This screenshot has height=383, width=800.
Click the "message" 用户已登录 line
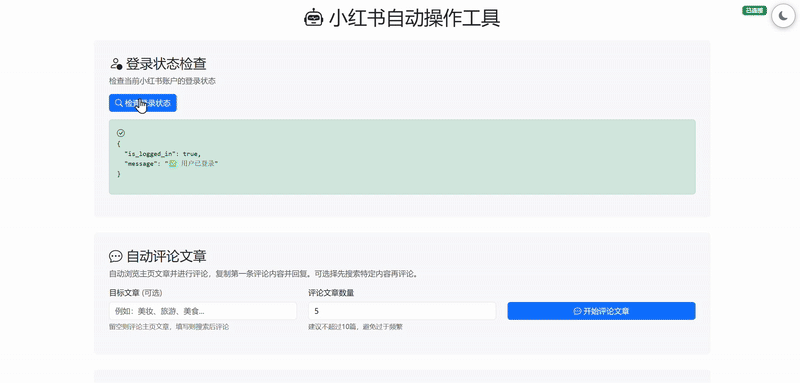(x=171, y=164)
